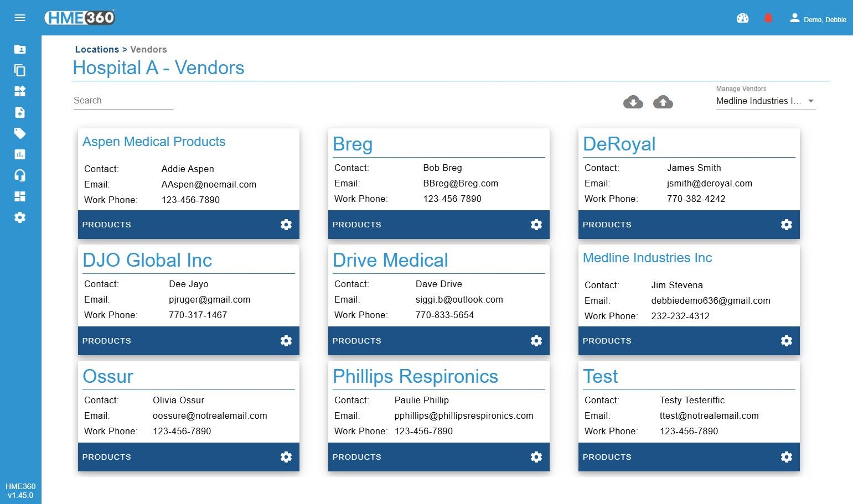Select the dashboard tiles sidebar icon
Screen dimensions: 853x504
pos(20,196)
